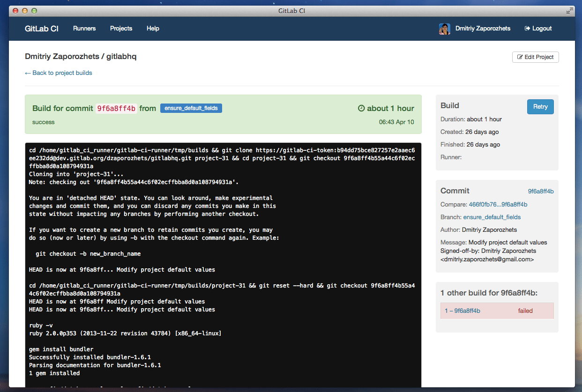Viewport: 582px width, 392px height.
Task: Minimize the window with yellow button
Action: [24, 11]
